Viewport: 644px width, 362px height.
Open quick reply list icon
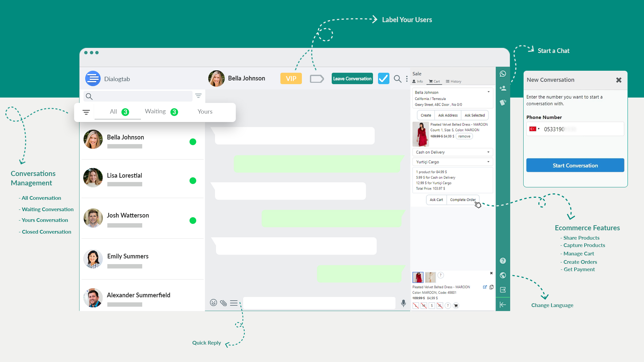coord(234,303)
